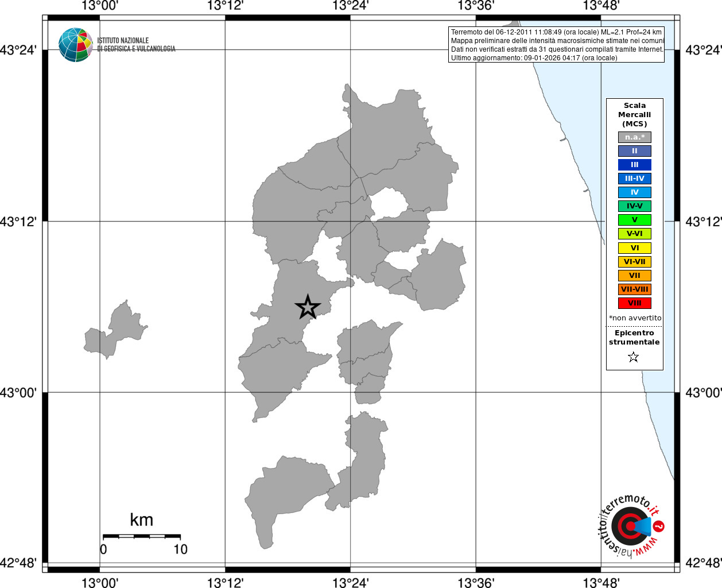Click the epicenter star symbol in legend
The image size is (722, 588).
pyautogui.click(x=634, y=357)
